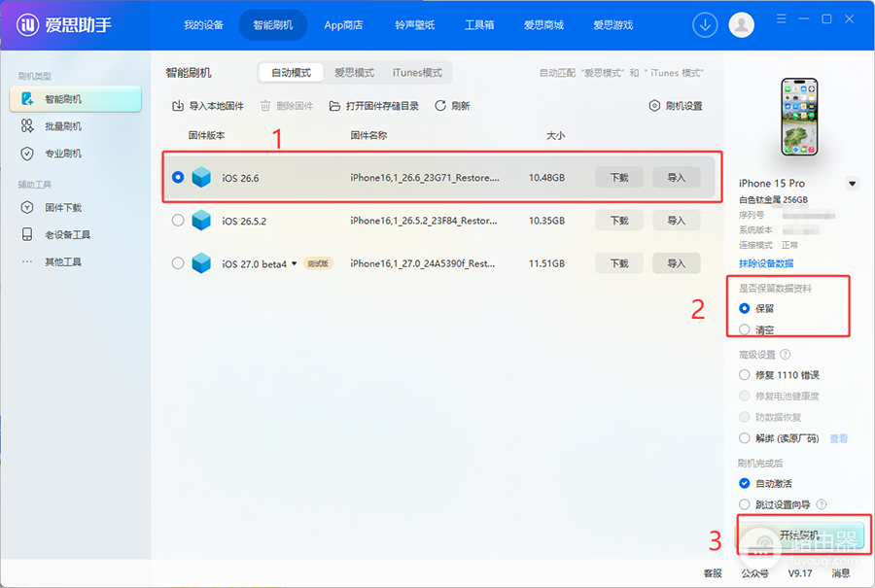Click 删除固件 trash button

tap(287, 106)
